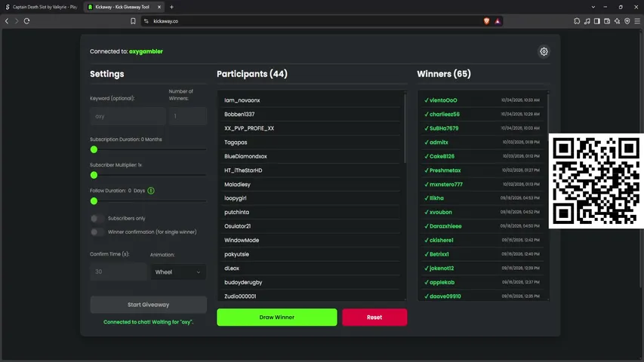Open Brave Shields lion icon
This screenshot has height=362, width=644.
click(x=487, y=21)
